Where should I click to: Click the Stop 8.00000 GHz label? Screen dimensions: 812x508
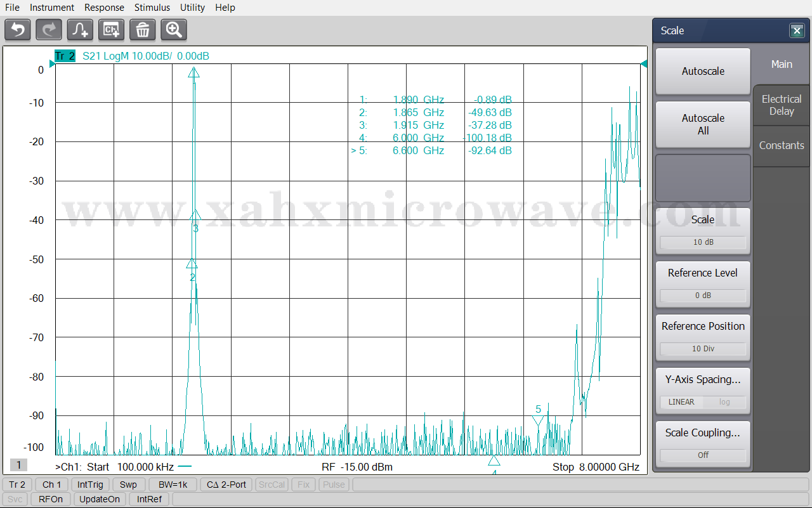click(x=596, y=467)
